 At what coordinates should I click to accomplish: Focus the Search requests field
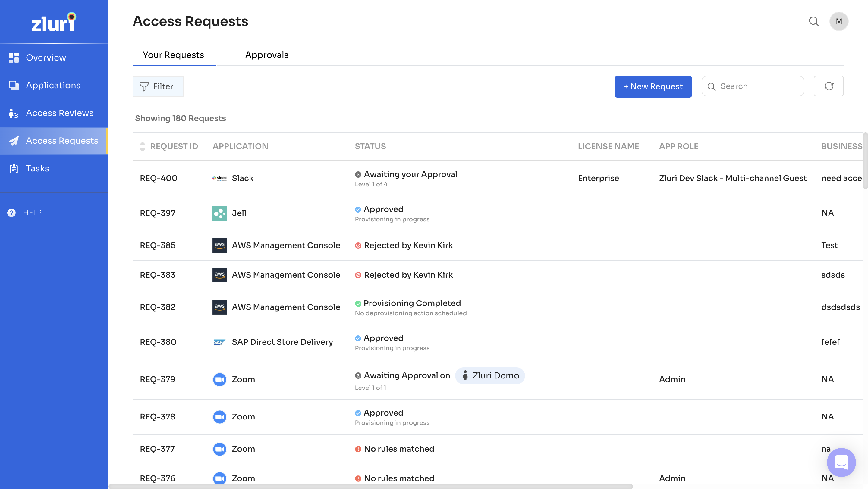[753, 86]
